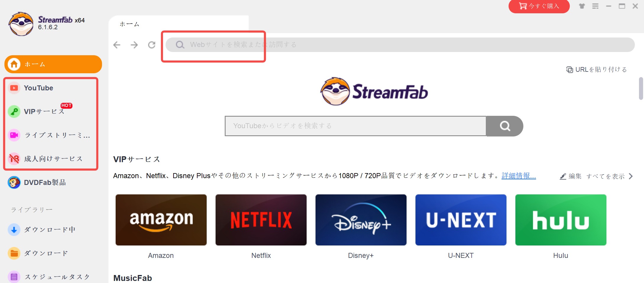Open the Hulu service tile
Screen dimensions: 644x283
point(561,220)
